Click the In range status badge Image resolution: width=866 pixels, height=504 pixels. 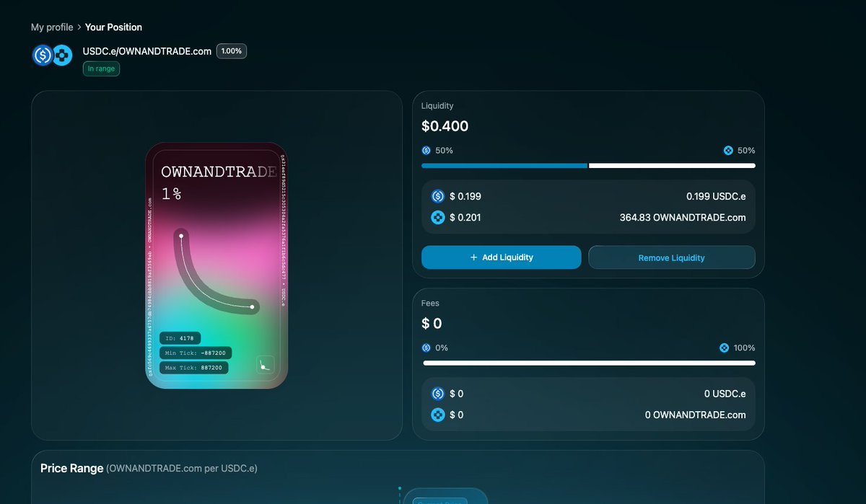pos(101,68)
